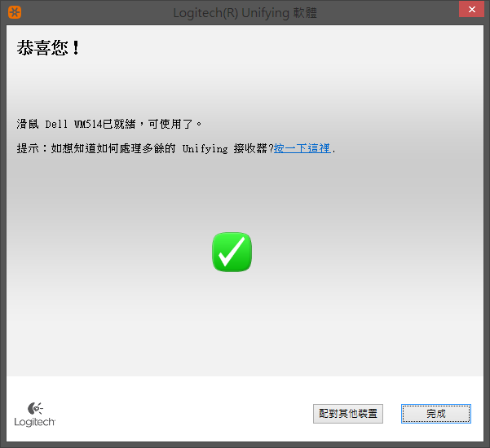The height and width of the screenshot is (448, 490).
Task: Open the 按一下這裡 hyperlink
Action: click(x=302, y=148)
